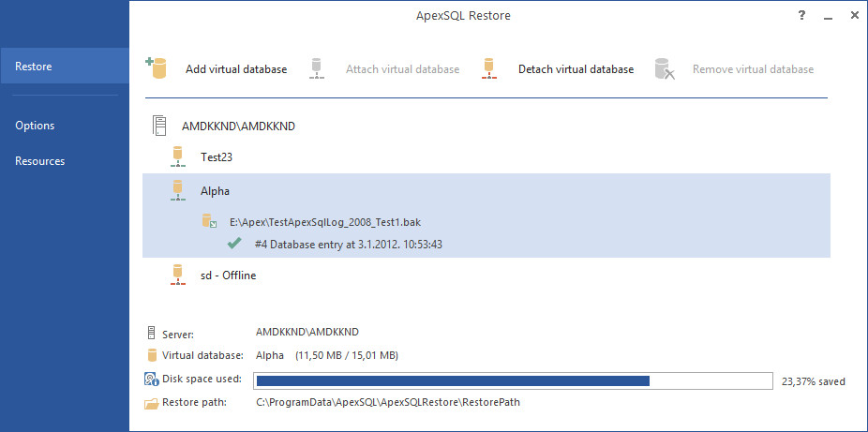868x432 pixels.
Task: Open help with the question mark button
Action: [x=801, y=16]
